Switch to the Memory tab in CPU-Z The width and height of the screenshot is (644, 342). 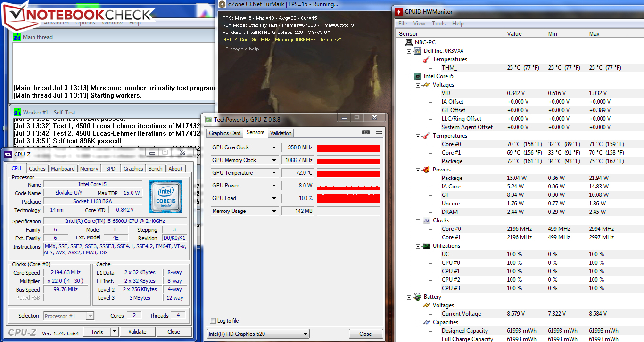(x=89, y=169)
